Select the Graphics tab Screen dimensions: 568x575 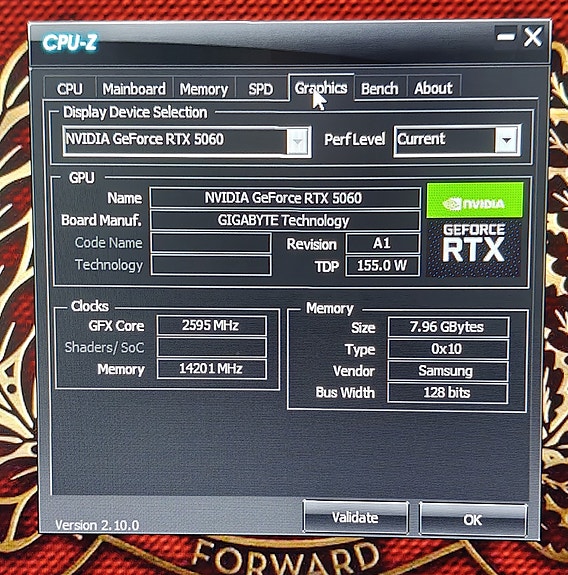tap(321, 88)
